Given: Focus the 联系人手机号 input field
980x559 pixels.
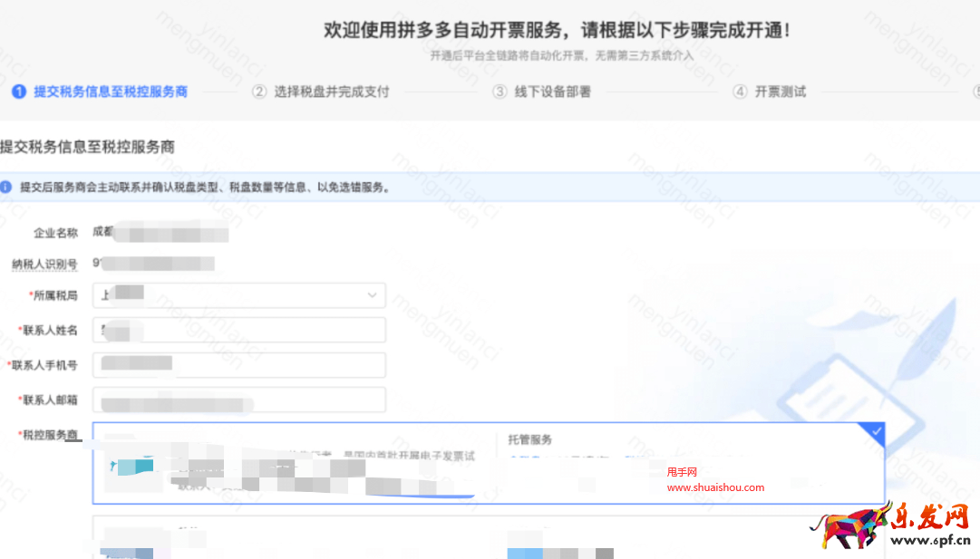Looking at the screenshot, I should click(238, 365).
